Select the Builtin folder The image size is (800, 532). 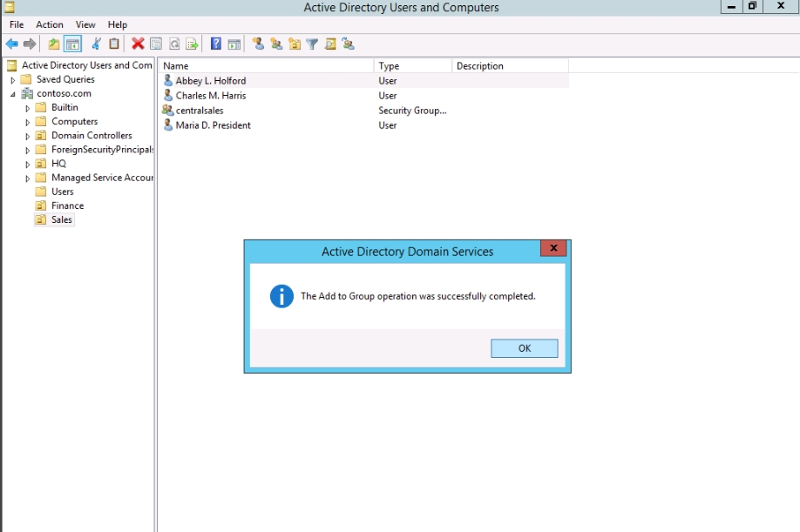pyautogui.click(x=64, y=107)
